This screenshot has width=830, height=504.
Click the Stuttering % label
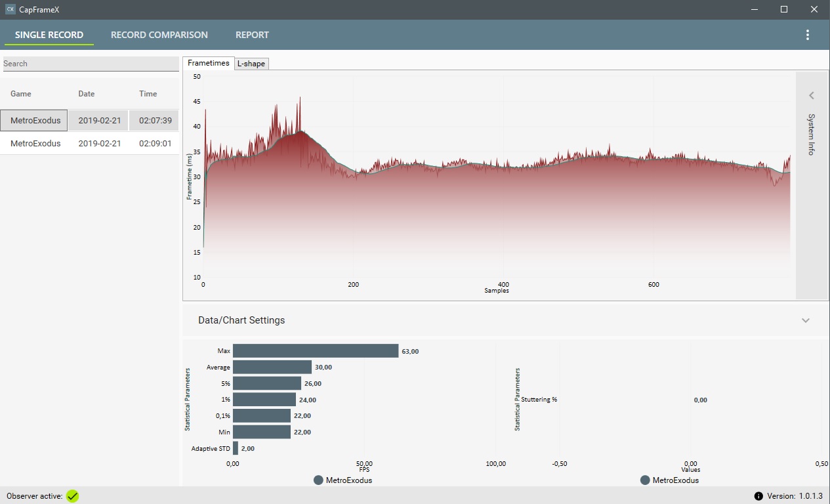pyautogui.click(x=539, y=400)
